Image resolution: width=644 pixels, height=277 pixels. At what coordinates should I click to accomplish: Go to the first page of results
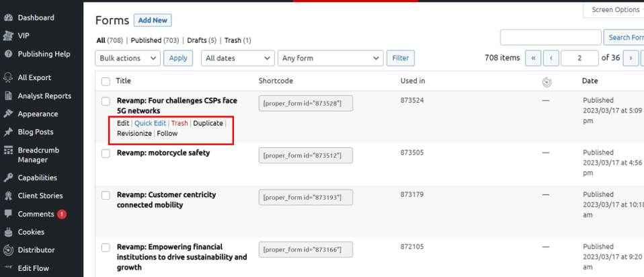[533, 58]
